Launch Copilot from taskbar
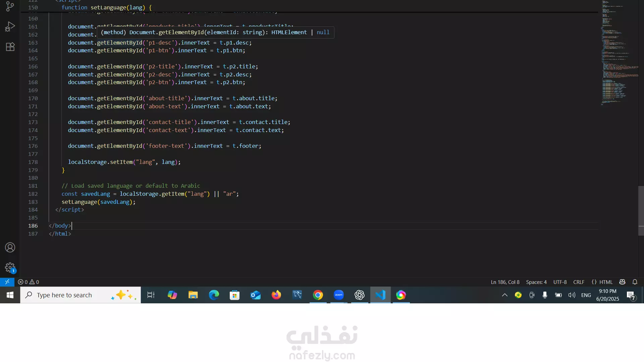 point(172,295)
